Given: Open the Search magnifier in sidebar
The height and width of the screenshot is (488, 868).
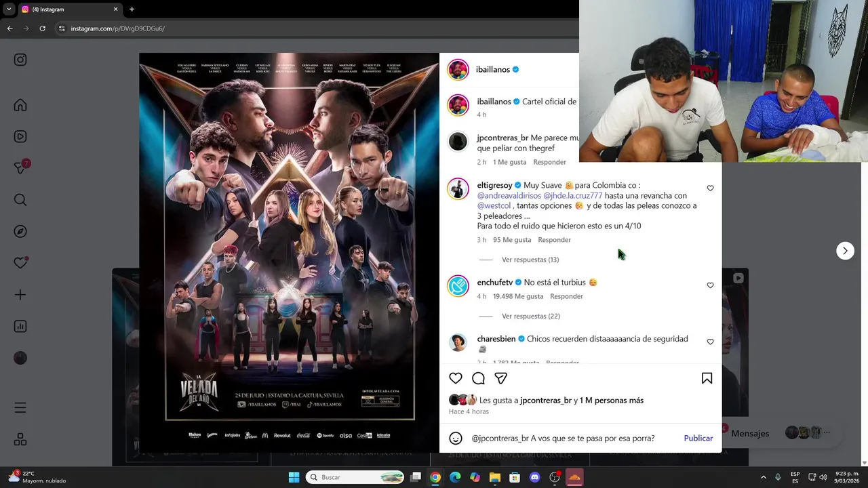Looking at the screenshot, I should point(20,199).
